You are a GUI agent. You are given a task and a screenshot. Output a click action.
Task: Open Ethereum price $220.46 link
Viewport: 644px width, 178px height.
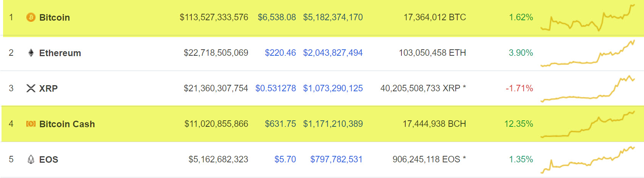(x=280, y=53)
